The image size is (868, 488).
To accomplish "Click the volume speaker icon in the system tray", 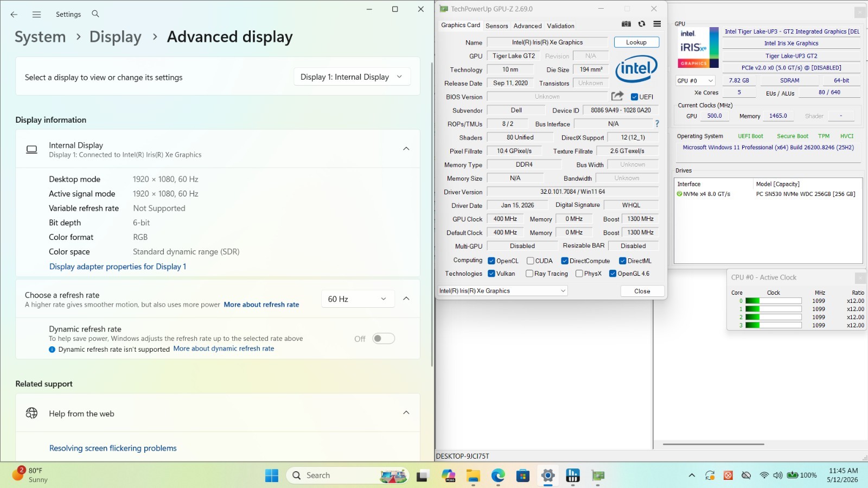I will point(777,476).
